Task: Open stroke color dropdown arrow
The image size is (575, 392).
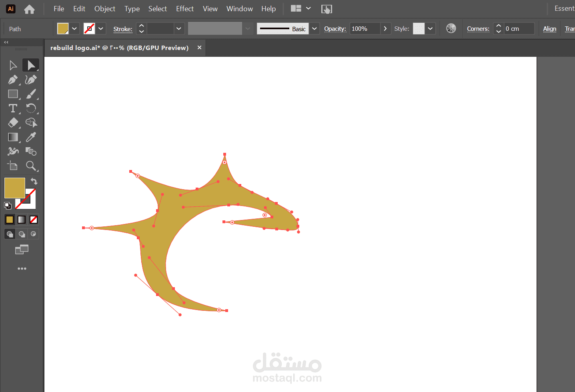Action: 101,28
